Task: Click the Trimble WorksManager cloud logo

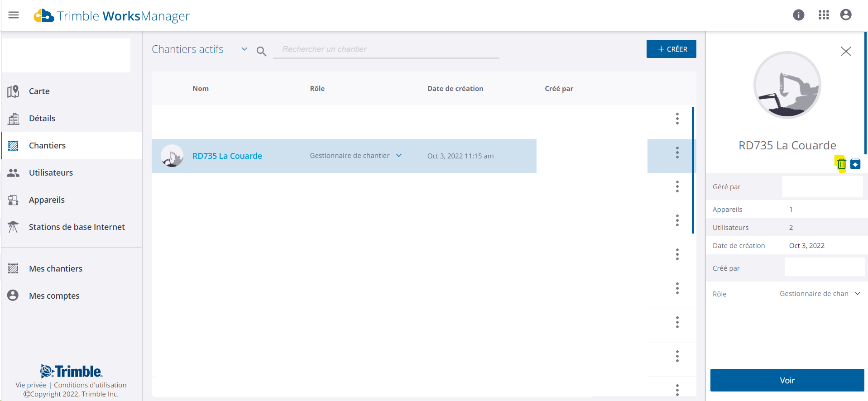Action: click(44, 15)
